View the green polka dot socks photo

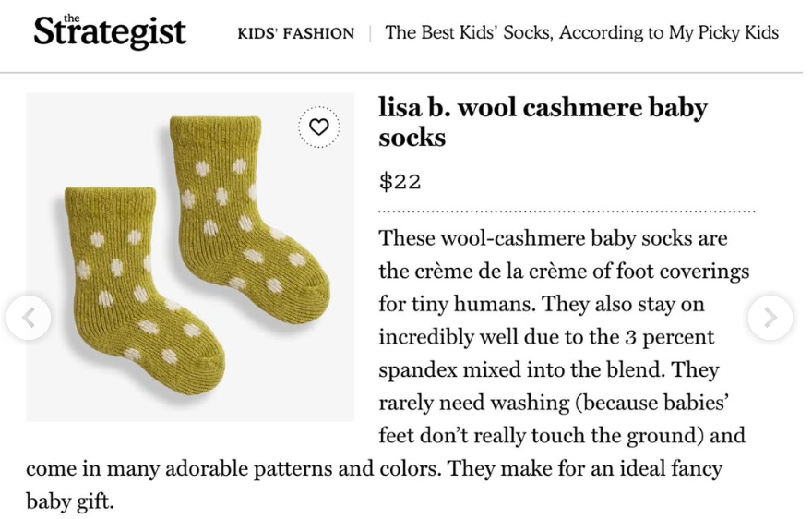(x=190, y=257)
